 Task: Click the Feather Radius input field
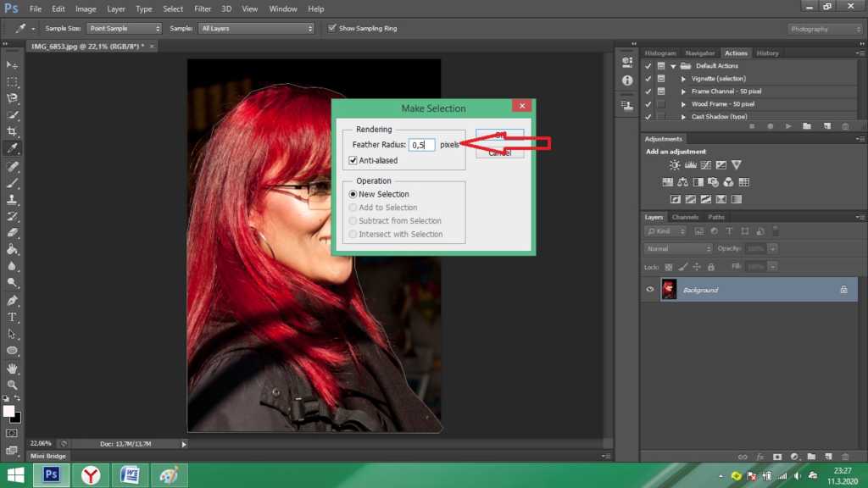click(x=422, y=144)
